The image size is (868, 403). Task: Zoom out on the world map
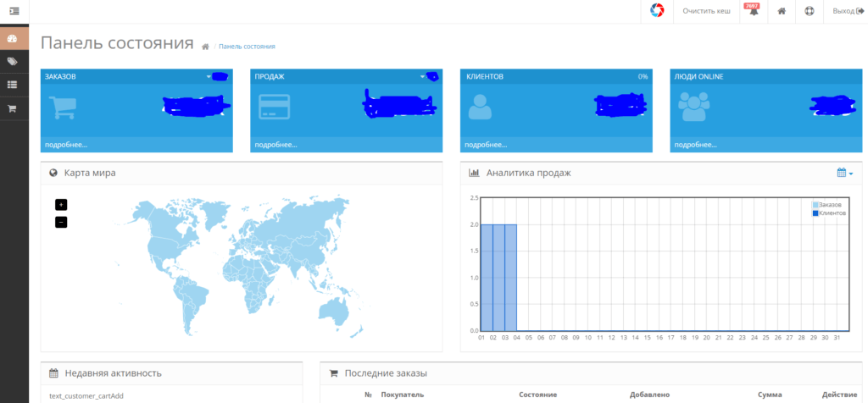[61, 222]
